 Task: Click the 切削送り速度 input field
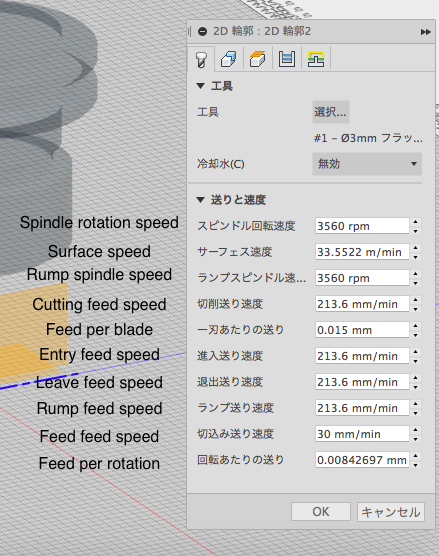tap(362, 304)
